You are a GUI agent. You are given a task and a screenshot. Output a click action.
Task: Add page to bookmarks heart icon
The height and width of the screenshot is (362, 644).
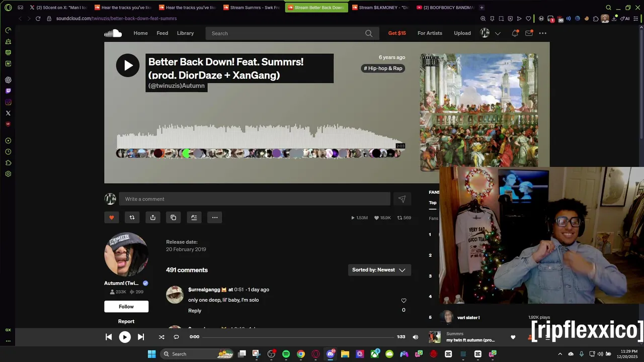tap(528, 19)
